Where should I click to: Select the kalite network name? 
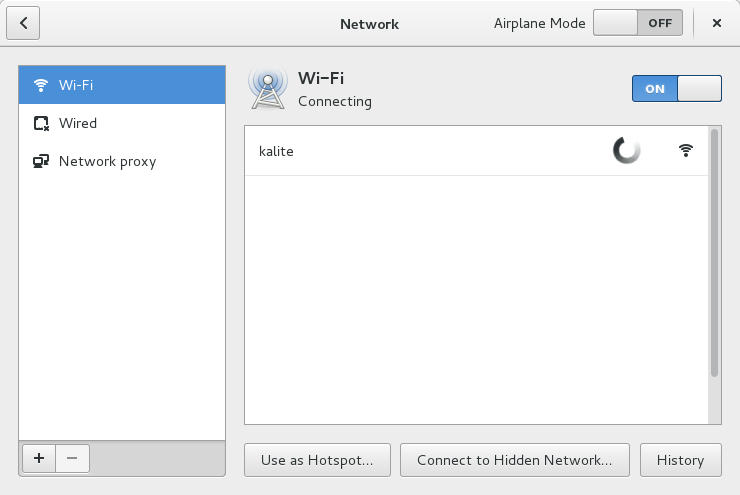click(276, 151)
